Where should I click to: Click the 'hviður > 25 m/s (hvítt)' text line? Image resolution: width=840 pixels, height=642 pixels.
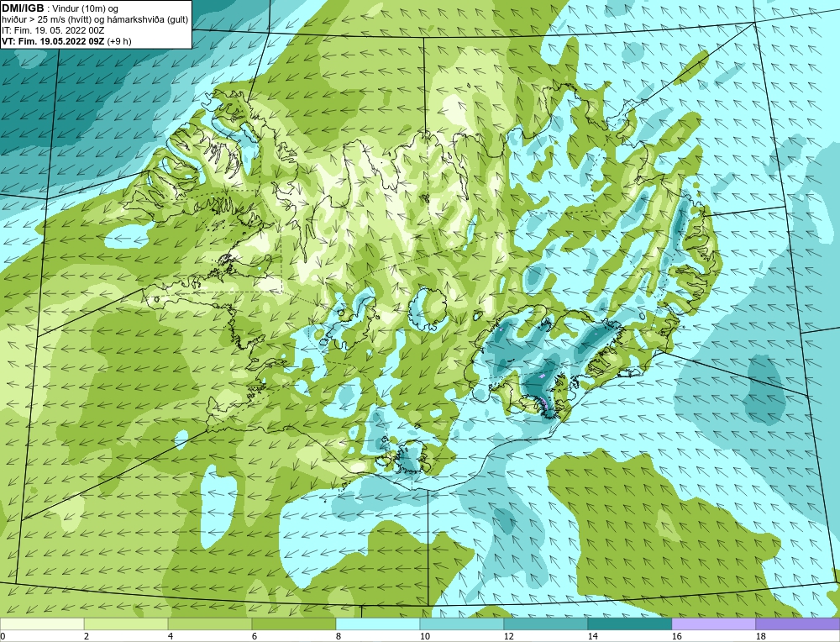pos(95,20)
